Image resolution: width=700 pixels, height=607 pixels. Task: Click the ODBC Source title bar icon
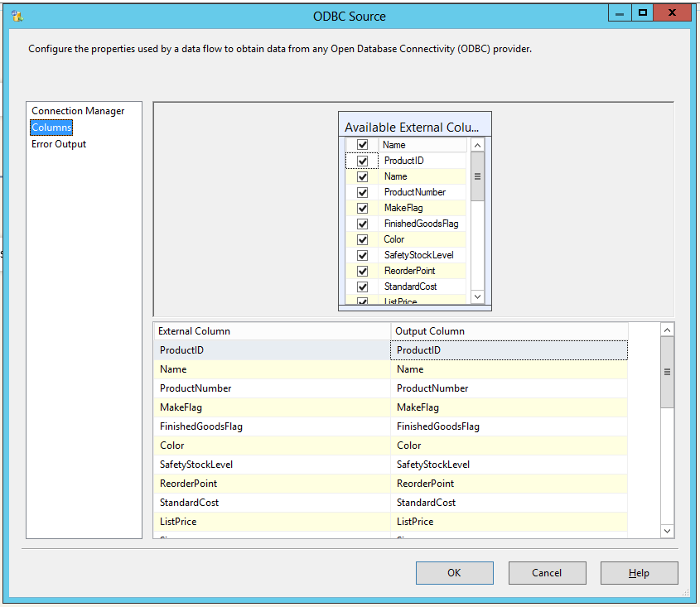[x=17, y=15]
